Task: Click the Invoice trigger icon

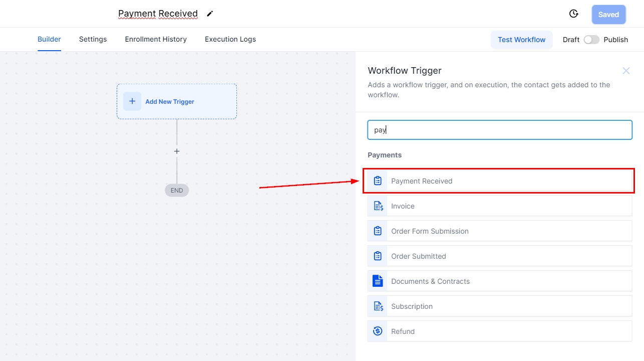Action: click(378, 206)
